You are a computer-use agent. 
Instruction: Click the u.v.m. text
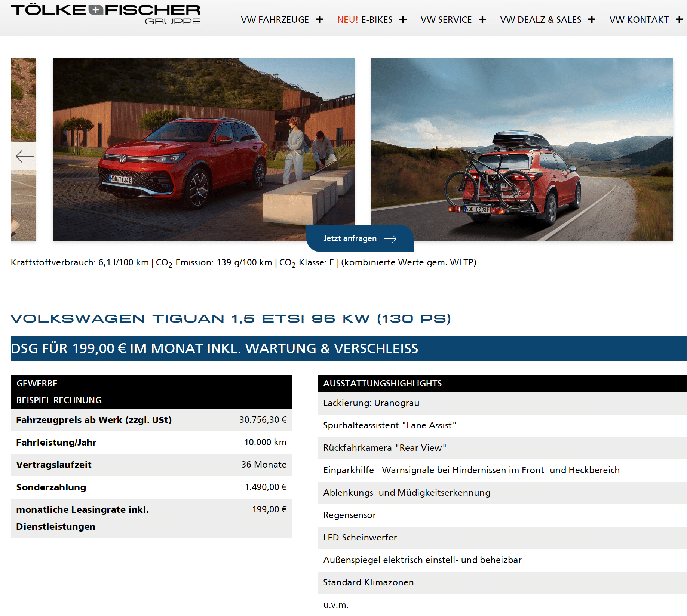click(336, 605)
